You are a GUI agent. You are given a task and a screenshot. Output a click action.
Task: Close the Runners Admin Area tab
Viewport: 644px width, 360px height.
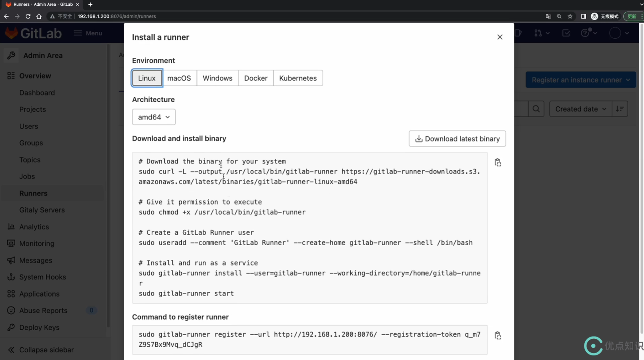click(x=77, y=4)
